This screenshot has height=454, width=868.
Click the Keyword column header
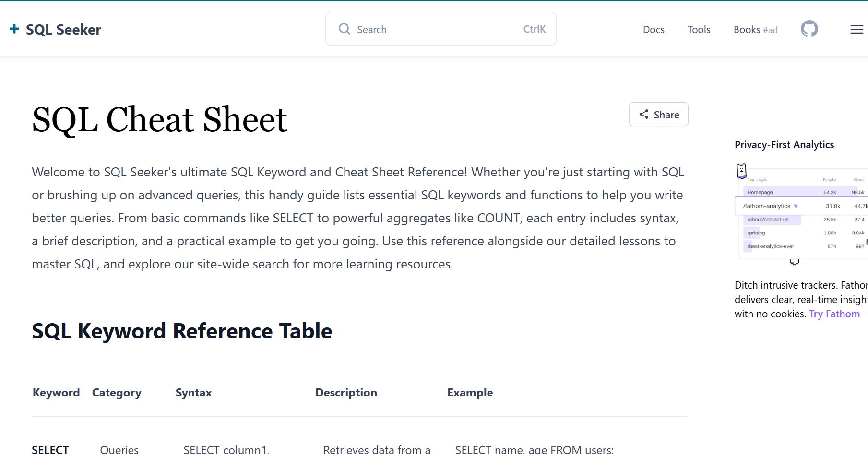56,392
